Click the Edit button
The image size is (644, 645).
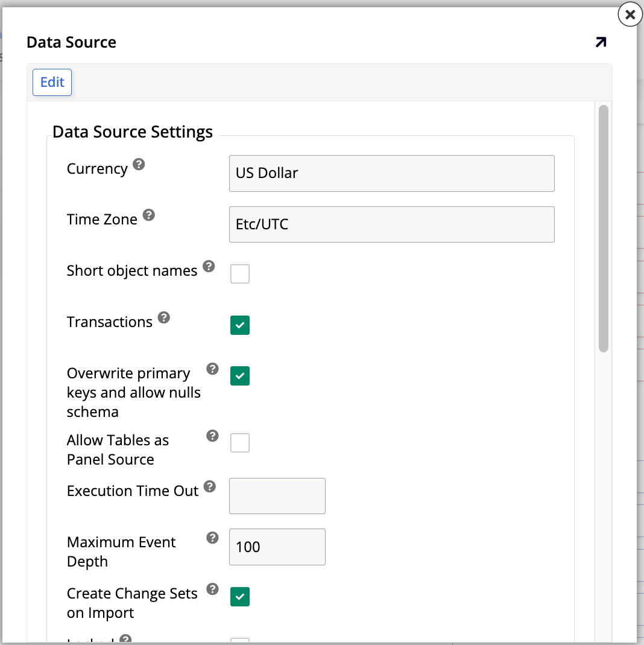coord(52,82)
